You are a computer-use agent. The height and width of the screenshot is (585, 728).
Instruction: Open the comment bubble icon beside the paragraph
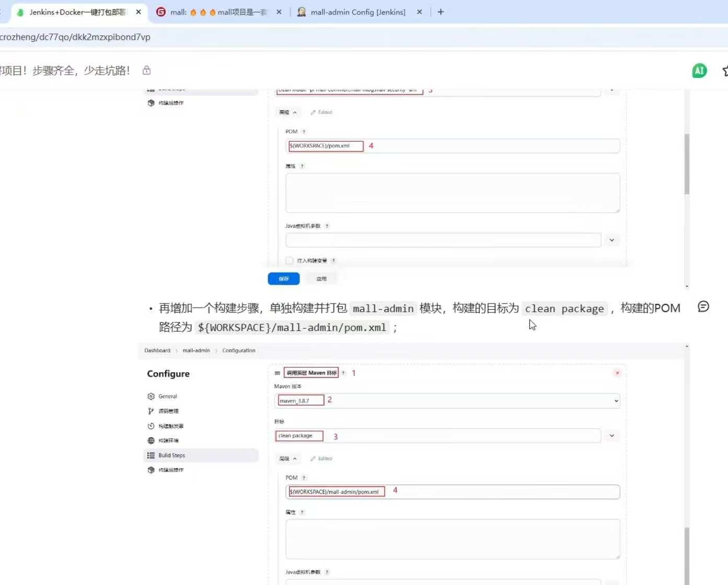click(703, 307)
